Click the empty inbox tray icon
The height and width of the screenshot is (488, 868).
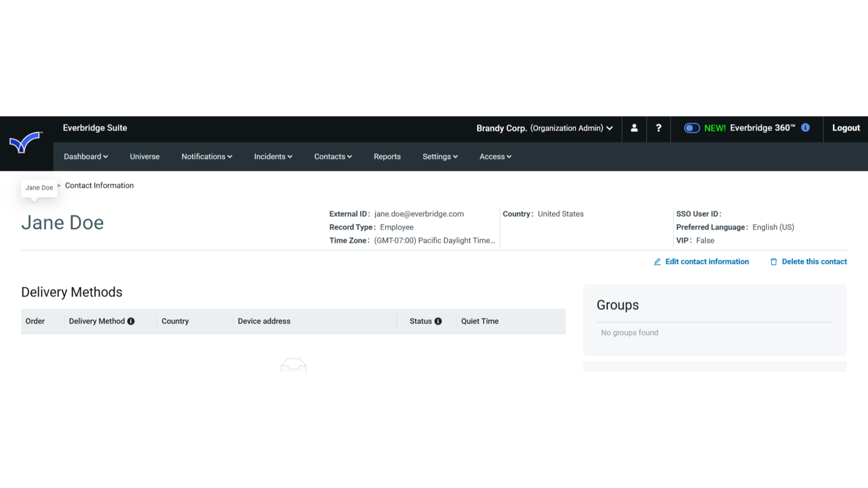(293, 365)
